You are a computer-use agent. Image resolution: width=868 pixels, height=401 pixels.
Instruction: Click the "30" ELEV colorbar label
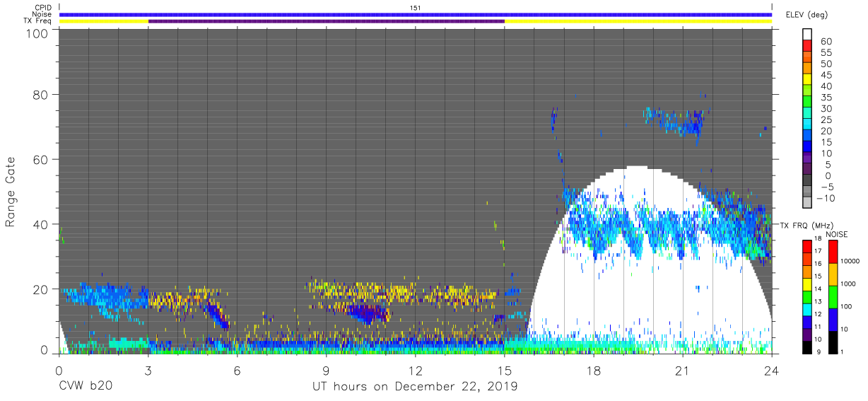pos(827,108)
